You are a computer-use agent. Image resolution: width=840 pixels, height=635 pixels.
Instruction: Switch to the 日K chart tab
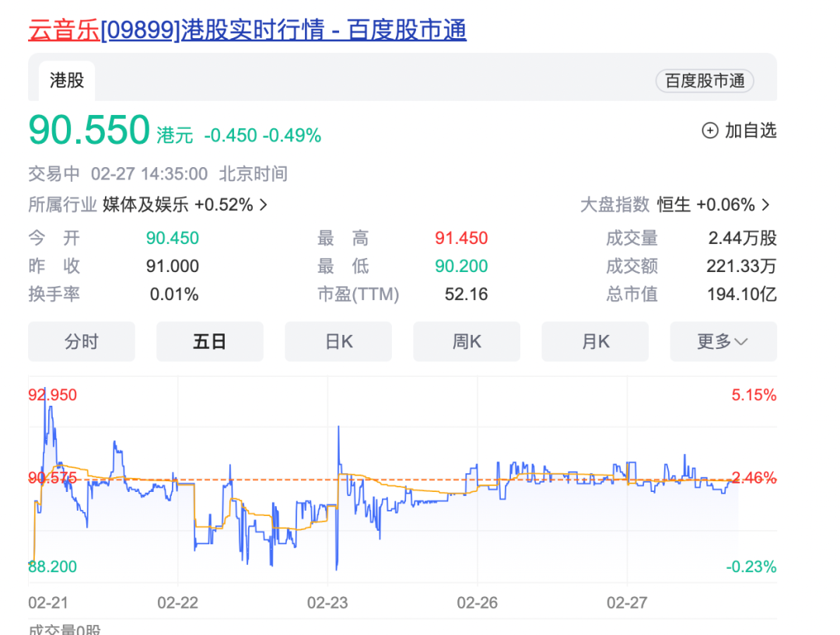click(338, 341)
